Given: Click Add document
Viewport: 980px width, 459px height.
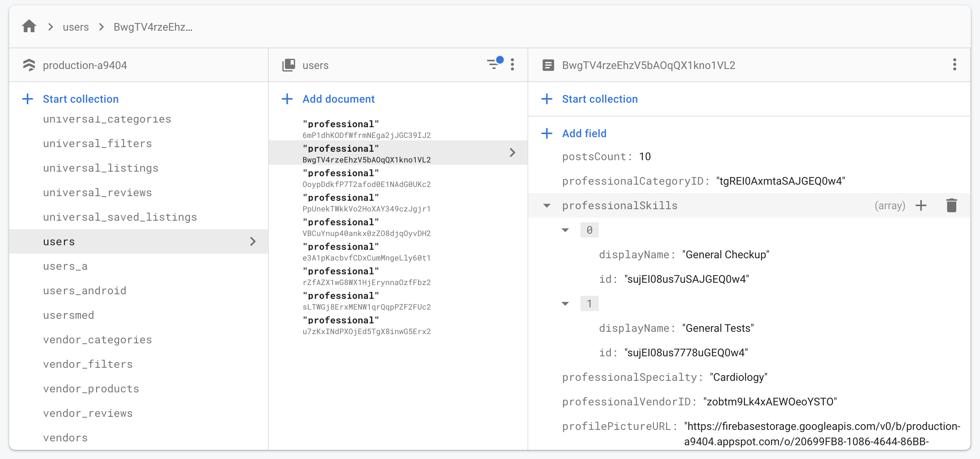Looking at the screenshot, I should (x=338, y=99).
